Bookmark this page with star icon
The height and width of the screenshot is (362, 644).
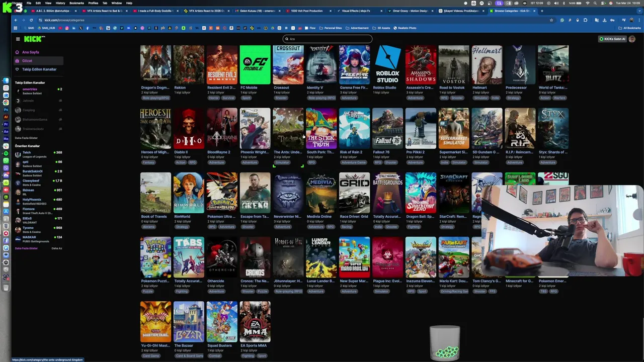tap(551, 20)
